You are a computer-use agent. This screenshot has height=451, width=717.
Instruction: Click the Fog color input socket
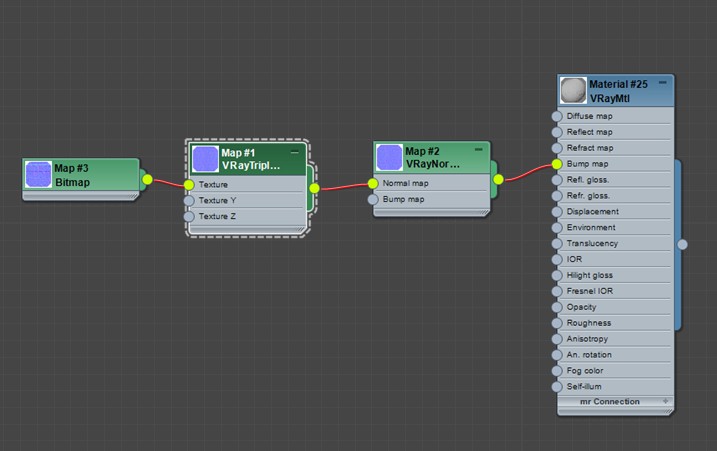[556, 370]
